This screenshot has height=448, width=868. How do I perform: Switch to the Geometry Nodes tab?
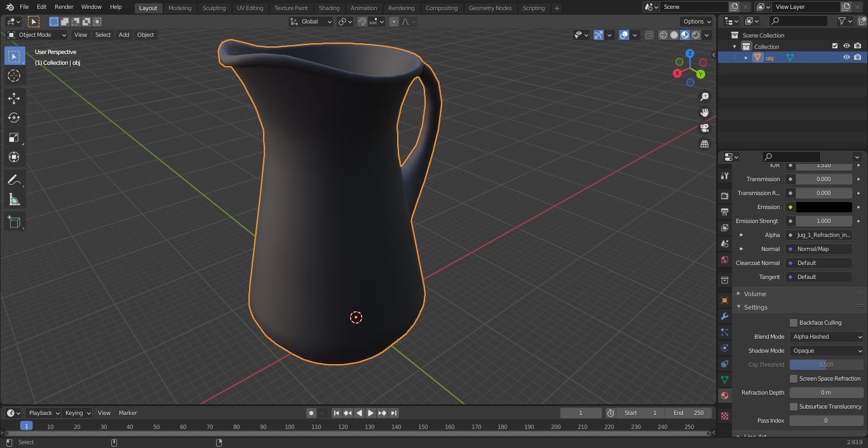490,8
